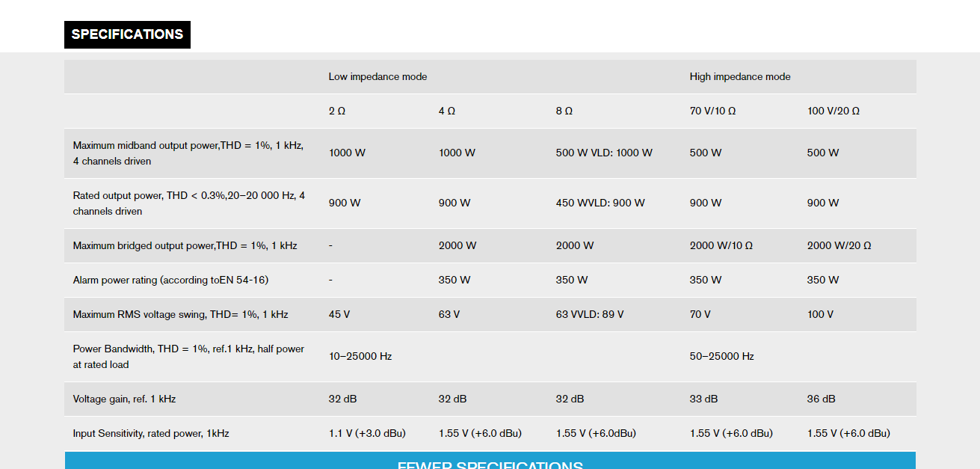
Task: Click the 45 V voltage swing value
Action: (x=339, y=315)
